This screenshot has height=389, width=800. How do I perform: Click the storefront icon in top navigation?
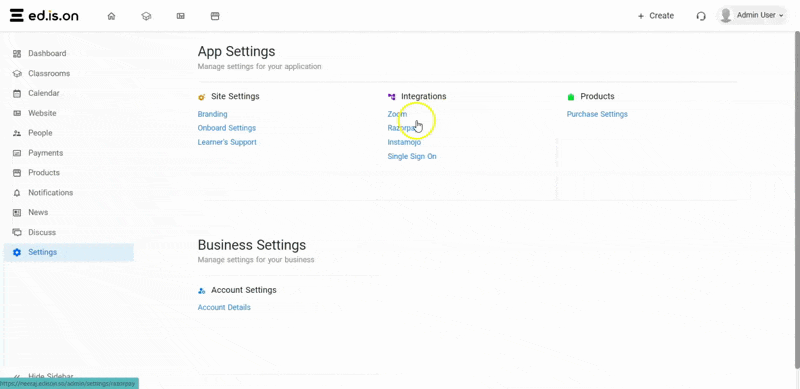[215, 16]
